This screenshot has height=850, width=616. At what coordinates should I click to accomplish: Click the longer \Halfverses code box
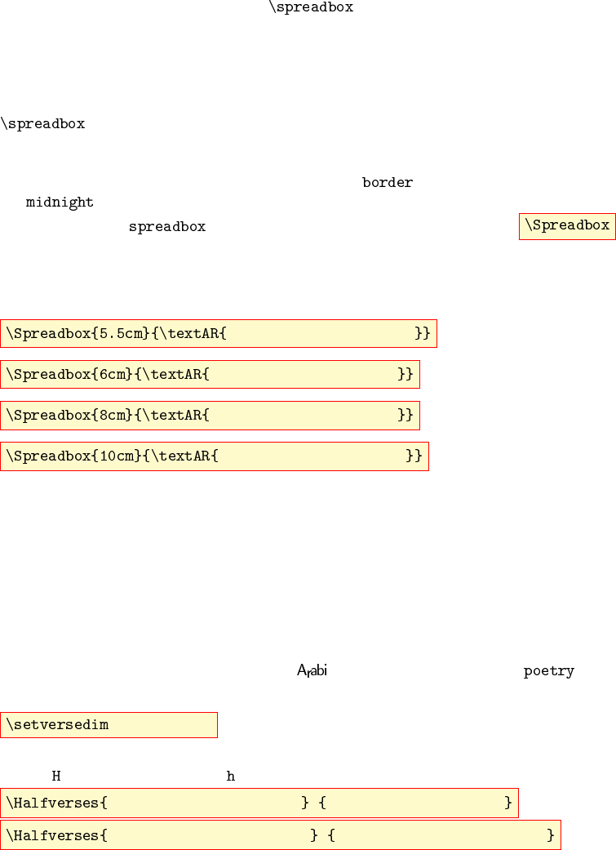pyautogui.click(x=280, y=834)
